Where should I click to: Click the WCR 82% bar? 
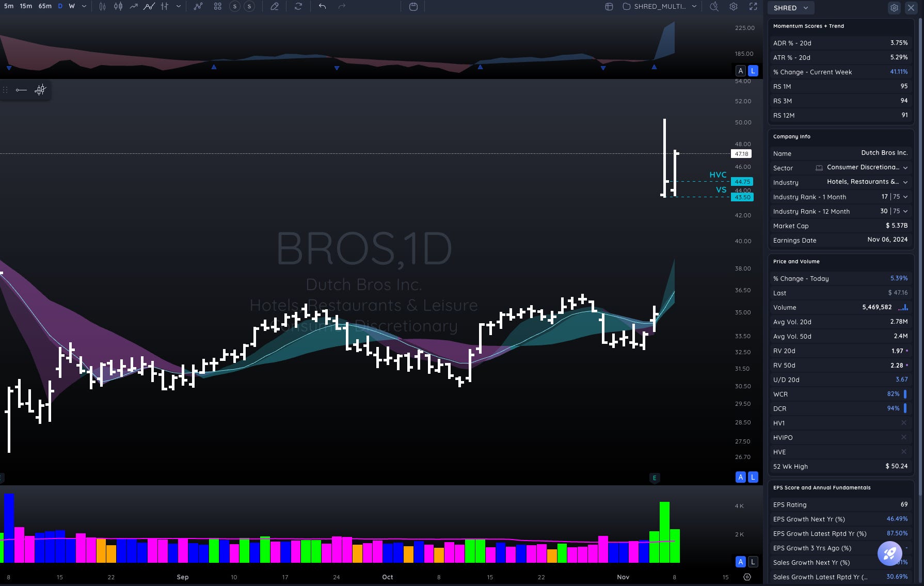coord(905,394)
